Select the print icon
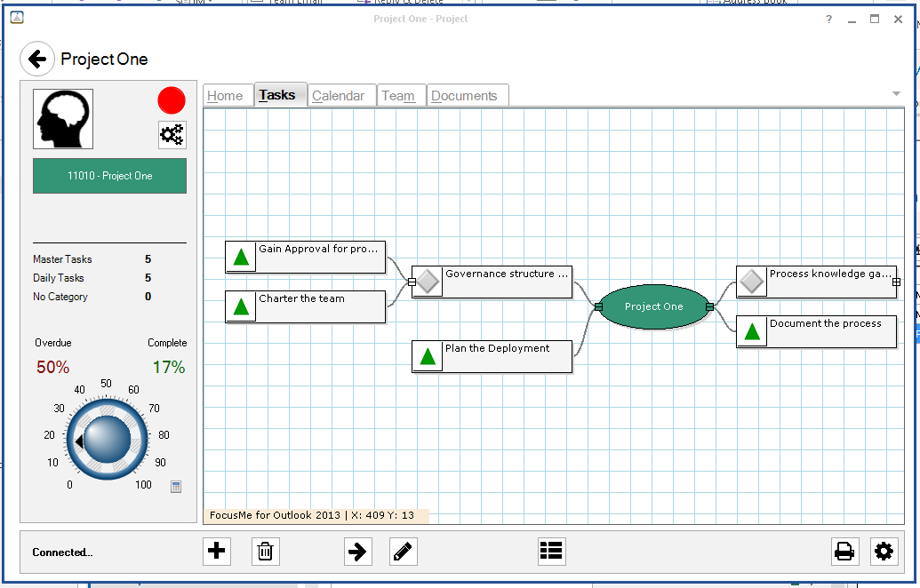Screen dimensions: 920x588 (844, 551)
